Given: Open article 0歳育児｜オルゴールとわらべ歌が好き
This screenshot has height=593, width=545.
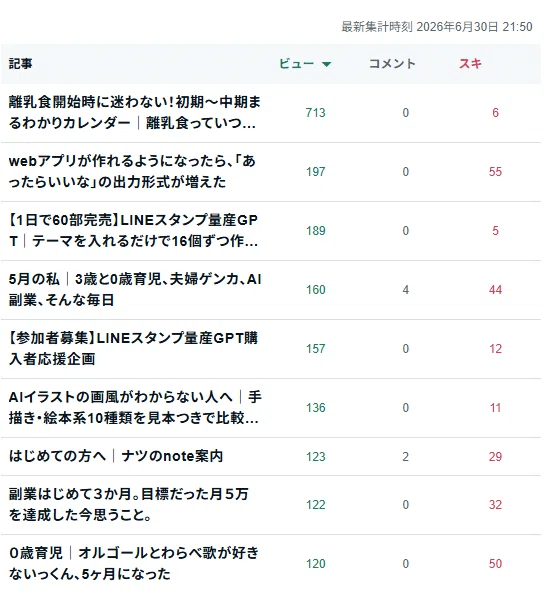Looking at the screenshot, I should [x=134, y=563].
